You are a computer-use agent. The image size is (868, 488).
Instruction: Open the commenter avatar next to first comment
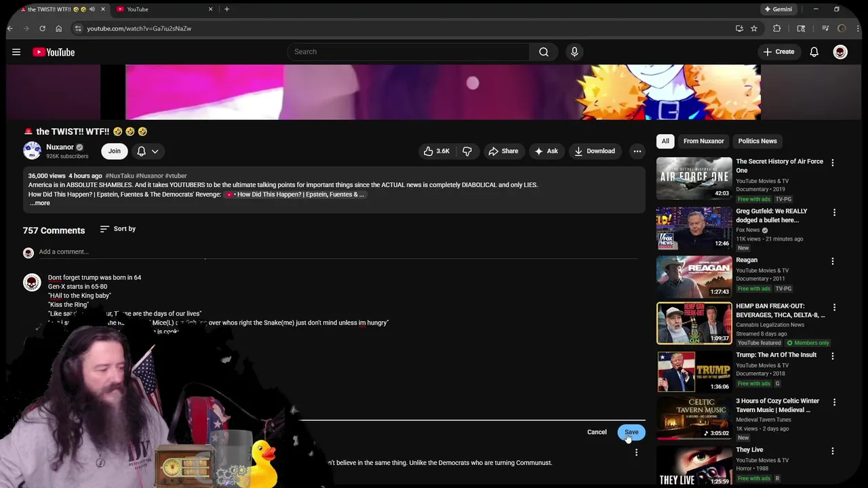32,283
